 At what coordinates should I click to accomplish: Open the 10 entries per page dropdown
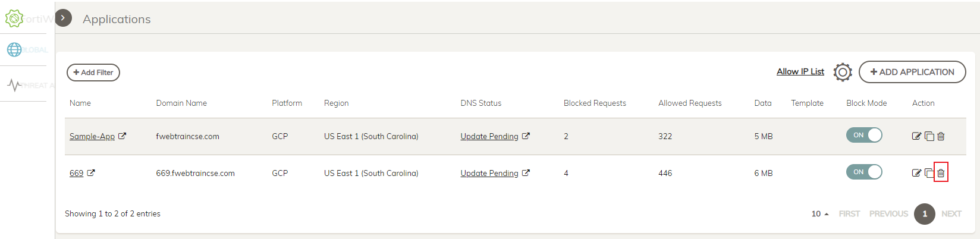click(x=820, y=213)
